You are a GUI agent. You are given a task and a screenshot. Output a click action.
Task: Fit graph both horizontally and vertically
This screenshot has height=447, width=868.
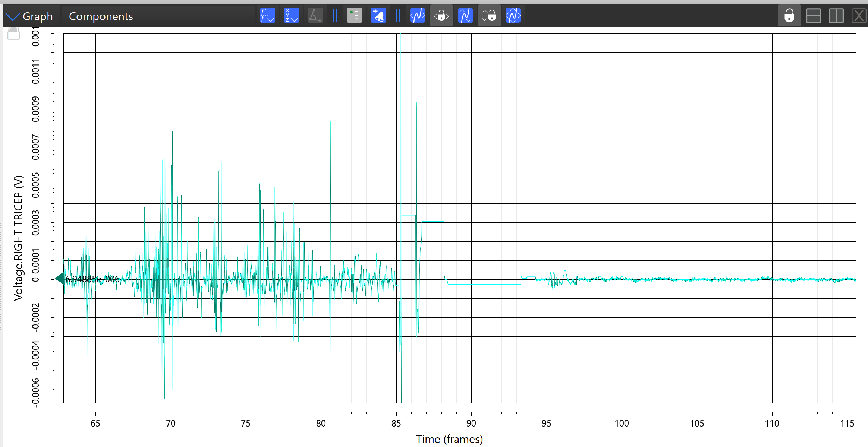[x=513, y=16]
